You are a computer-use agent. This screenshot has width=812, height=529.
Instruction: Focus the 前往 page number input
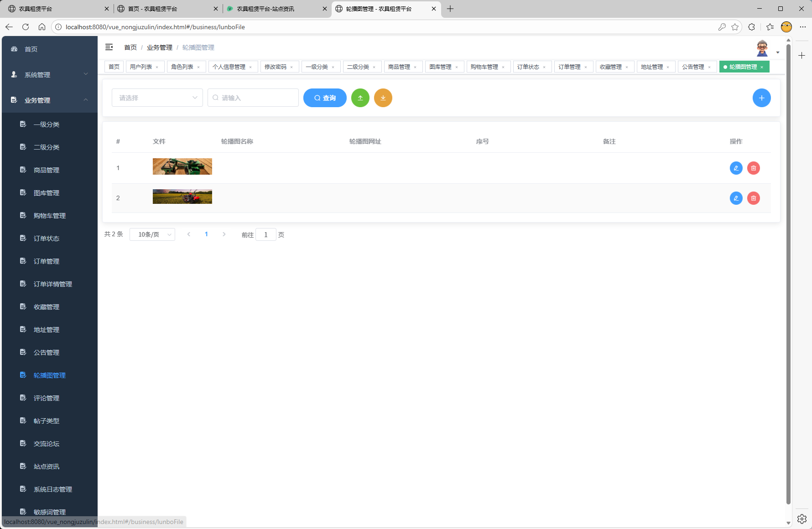pyautogui.click(x=266, y=234)
